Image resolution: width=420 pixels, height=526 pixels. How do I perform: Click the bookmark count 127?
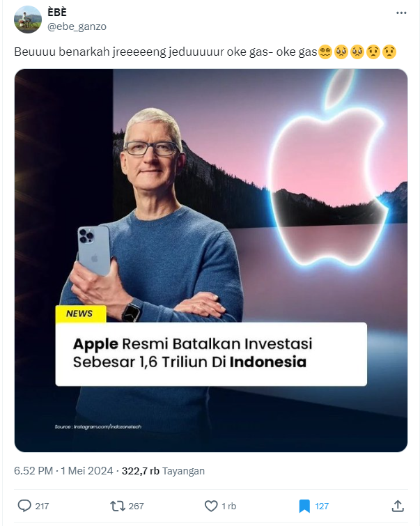pyautogui.click(x=322, y=506)
